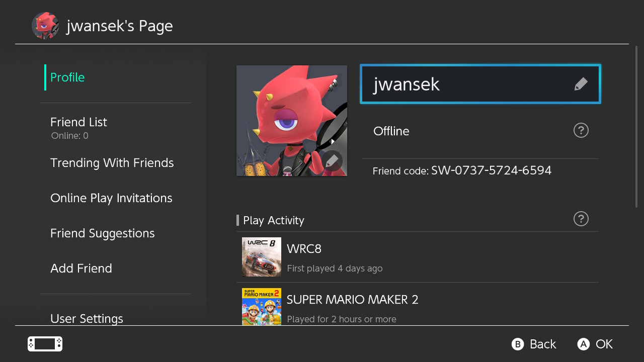The image size is (644, 362).
Task: Select Add Friend in the sidebar
Action: (x=81, y=268)
